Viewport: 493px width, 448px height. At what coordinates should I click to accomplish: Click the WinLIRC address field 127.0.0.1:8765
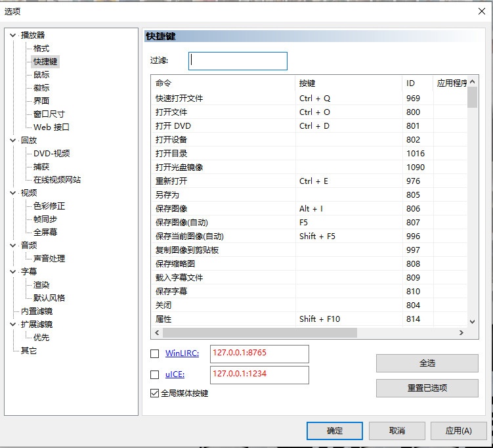(x=259, y=354)
